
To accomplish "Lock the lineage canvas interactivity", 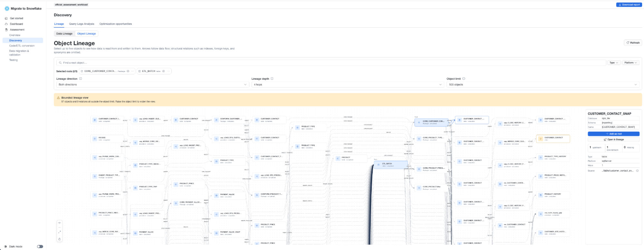I will pyautogui.click(x=59, y=239).
